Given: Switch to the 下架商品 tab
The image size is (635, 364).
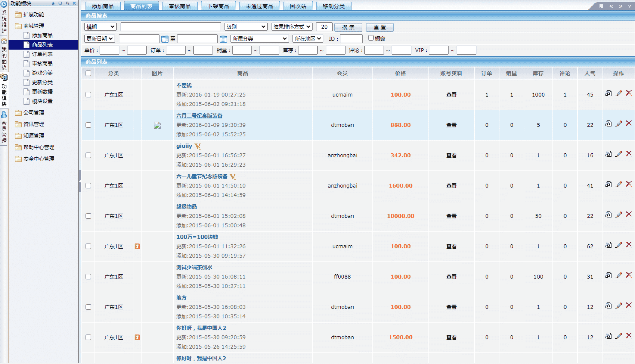Looking at the screenshot, I should (x=218, y=6).
